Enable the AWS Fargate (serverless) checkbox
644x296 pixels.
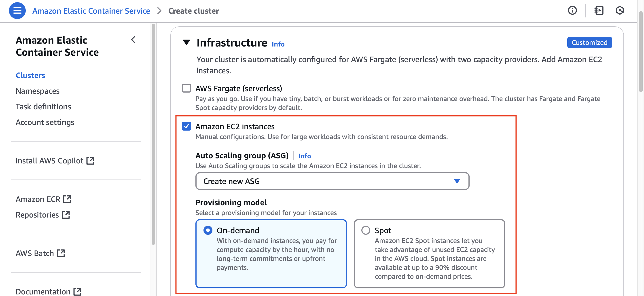pyautogui.click(x=186, y=88)
